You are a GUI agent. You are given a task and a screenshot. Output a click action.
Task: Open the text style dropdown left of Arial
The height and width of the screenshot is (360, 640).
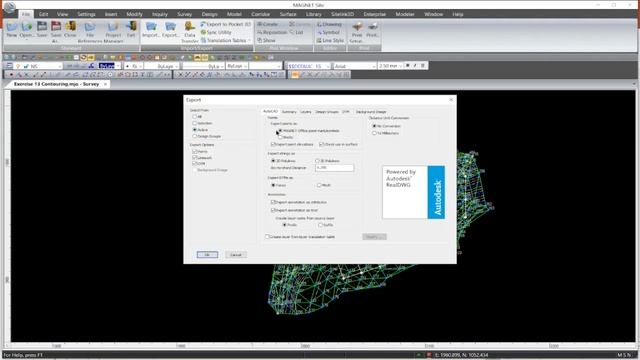(328, 66)
